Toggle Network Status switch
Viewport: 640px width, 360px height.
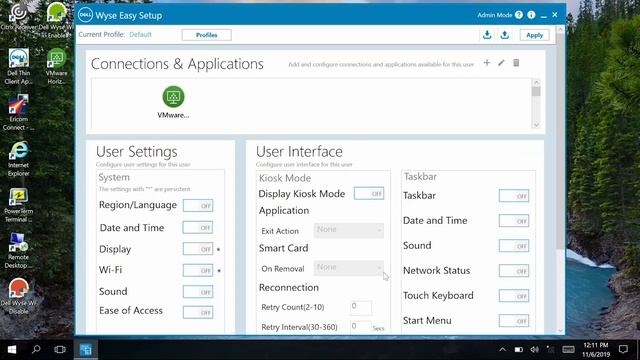(x=514, y=271)
